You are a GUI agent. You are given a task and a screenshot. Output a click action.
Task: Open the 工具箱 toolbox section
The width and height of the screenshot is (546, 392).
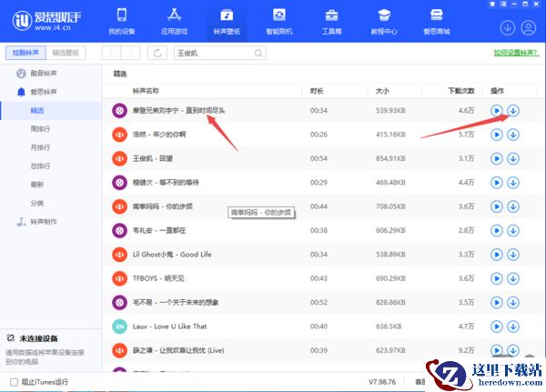pos(331,22)
